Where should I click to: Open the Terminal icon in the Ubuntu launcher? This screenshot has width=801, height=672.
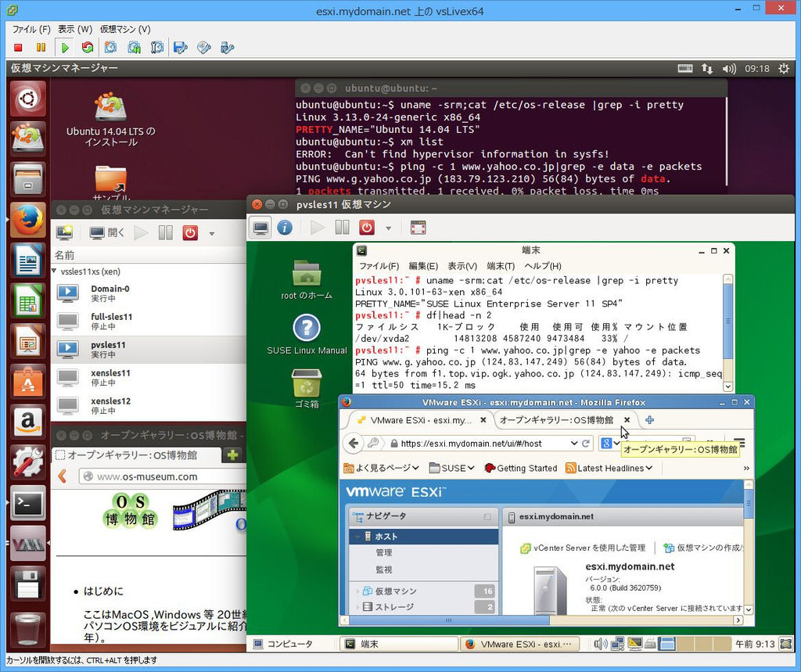28,503
